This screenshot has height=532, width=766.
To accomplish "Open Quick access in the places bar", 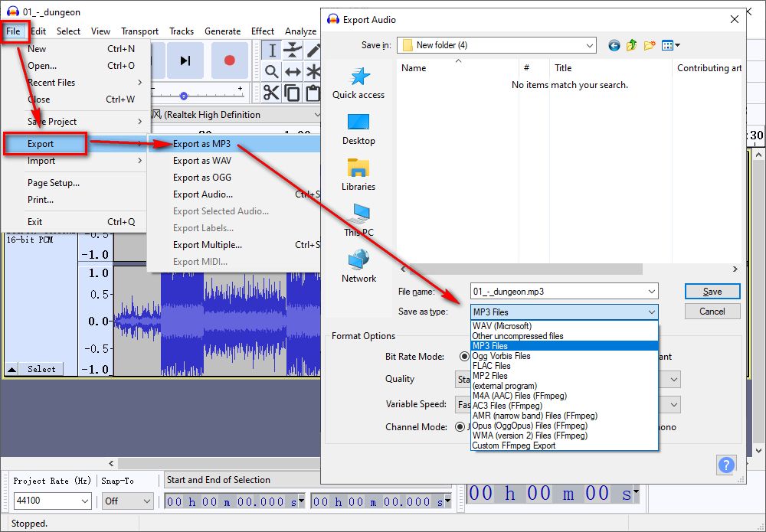I will 358,83.
